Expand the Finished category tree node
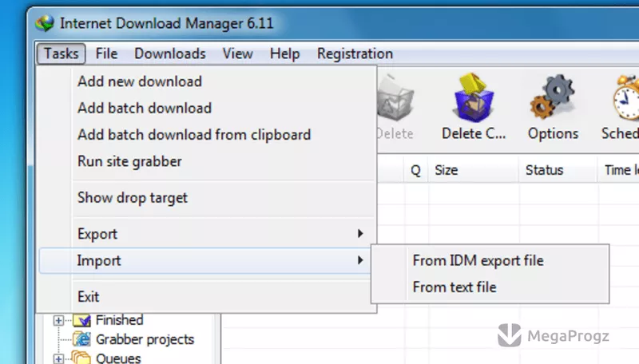639x364 pixels. click(x=58, y=320)
